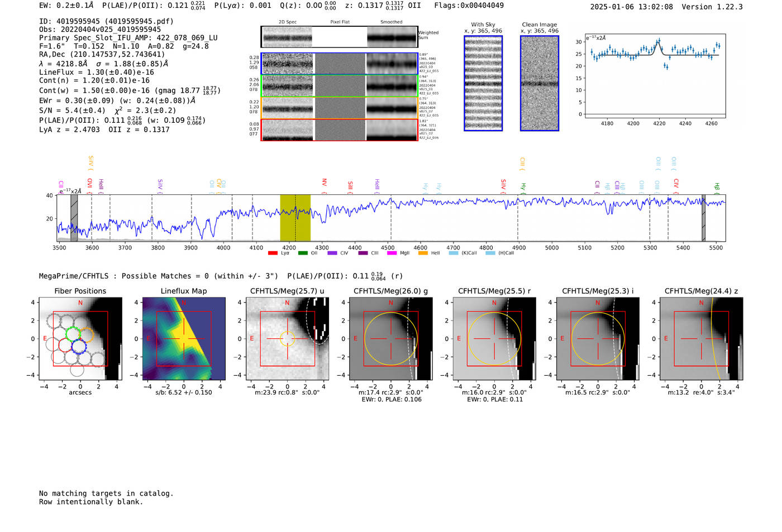The width and height of the screenshot is (782, 532).
Task: Select the CFHTLS g-band cutout image
Action: (x=391, y=339)
